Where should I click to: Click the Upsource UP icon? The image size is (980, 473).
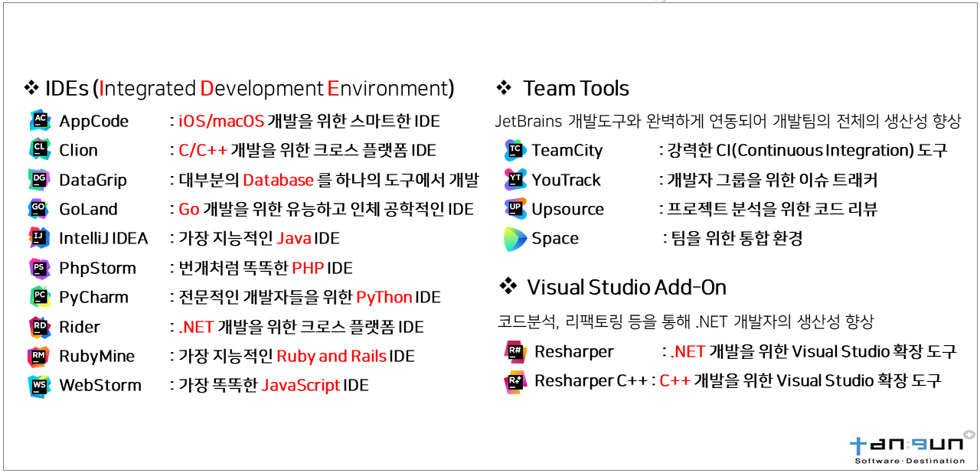coord(515,209)
